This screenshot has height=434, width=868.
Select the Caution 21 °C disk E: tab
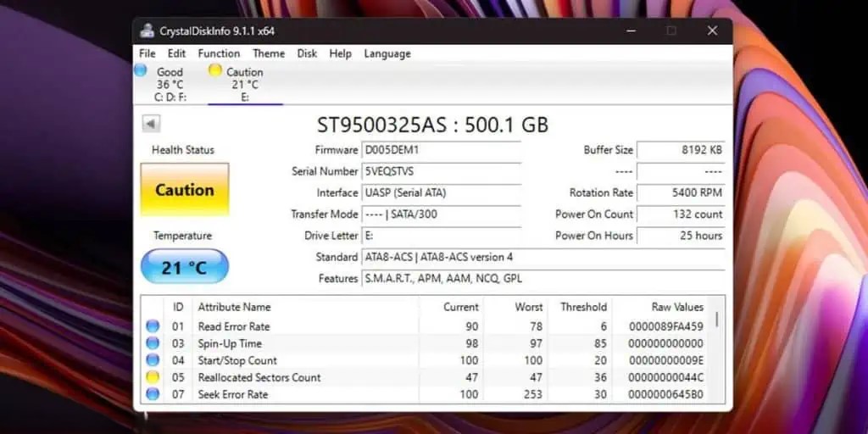tap(245, 84)
